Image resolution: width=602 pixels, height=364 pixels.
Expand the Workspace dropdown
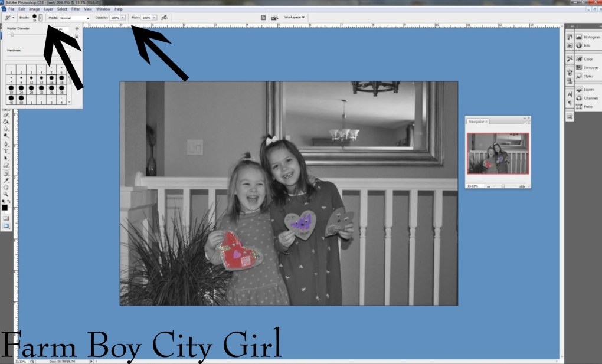pyautogui.click(x=295, y=18)
